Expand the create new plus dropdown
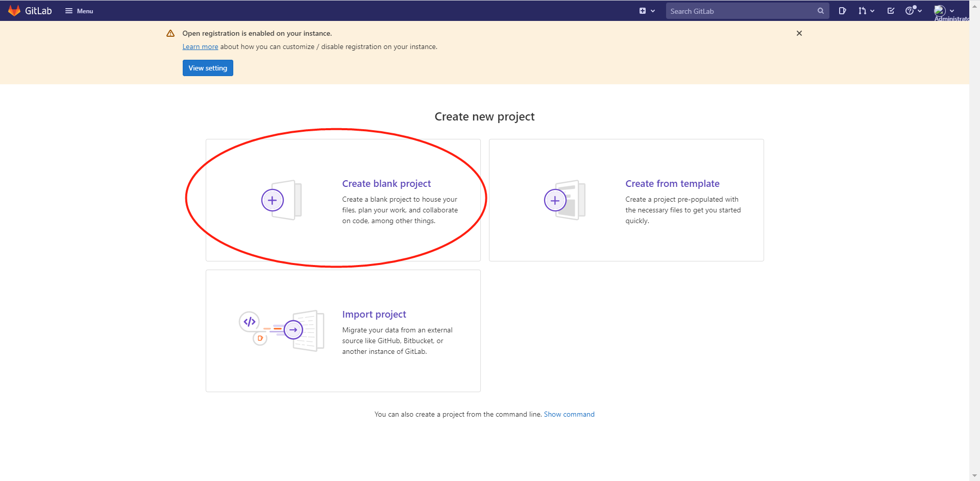980x481 pixels. [646, 11]
